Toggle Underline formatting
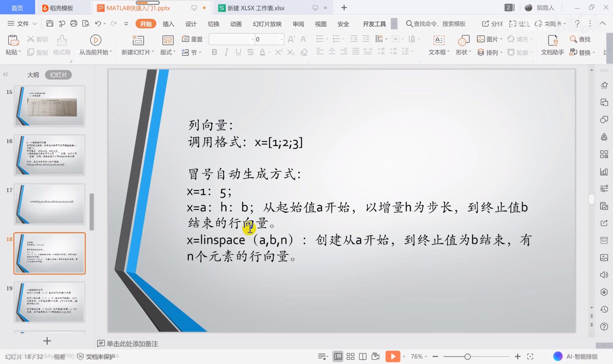613x364 pixels. pyautogui.click(x=238, y=52)
